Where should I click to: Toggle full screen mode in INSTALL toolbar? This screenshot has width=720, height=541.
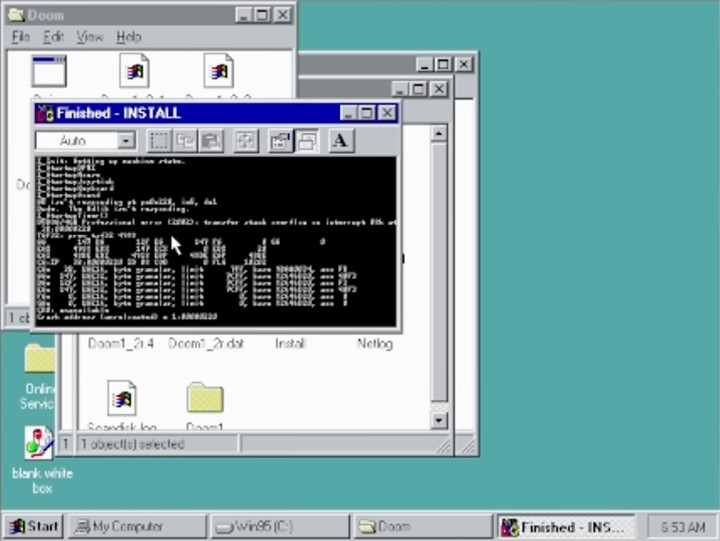click(x=246, y=141)
